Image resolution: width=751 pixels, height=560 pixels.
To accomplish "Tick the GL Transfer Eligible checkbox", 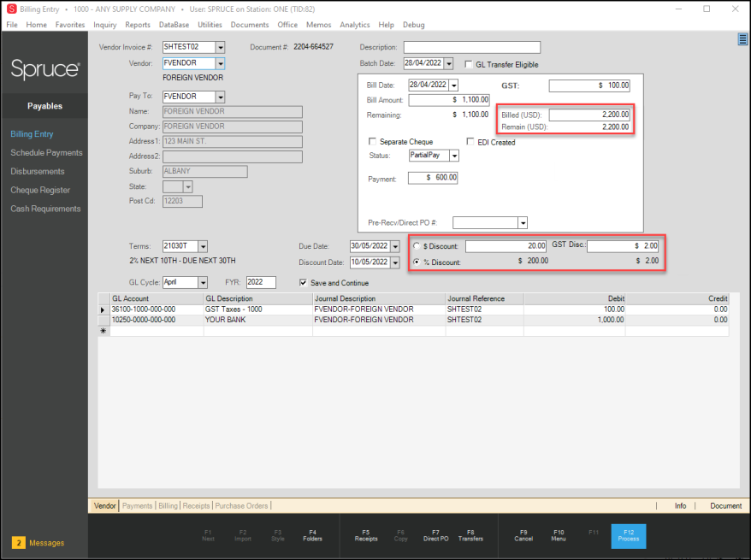I will [x=469, y=64].
